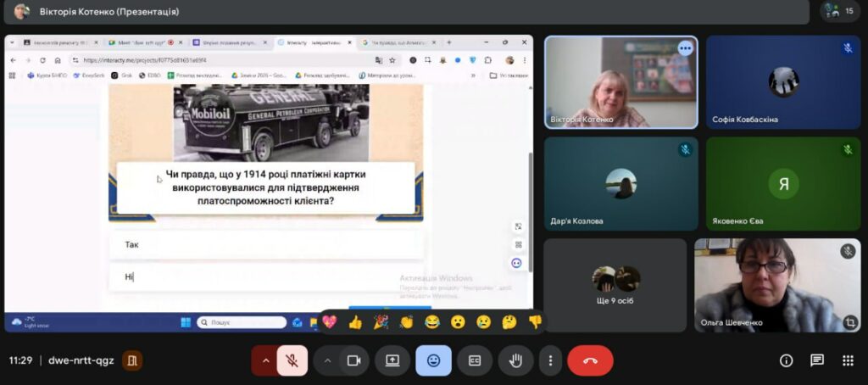Image resolution: width=868 pixels, height=385 pixels.
Task: Expand video settings chevron beside camera
Action: pos(327,360)
